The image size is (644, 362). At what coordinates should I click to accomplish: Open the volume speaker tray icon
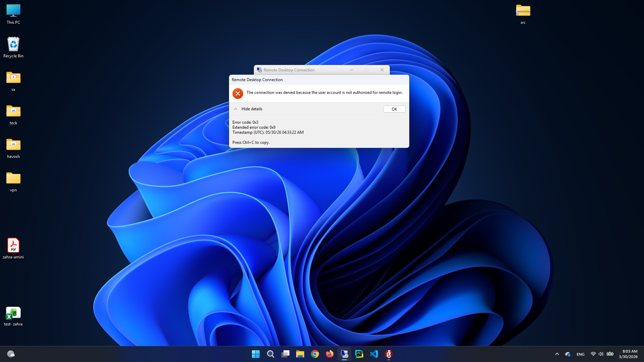601,354
